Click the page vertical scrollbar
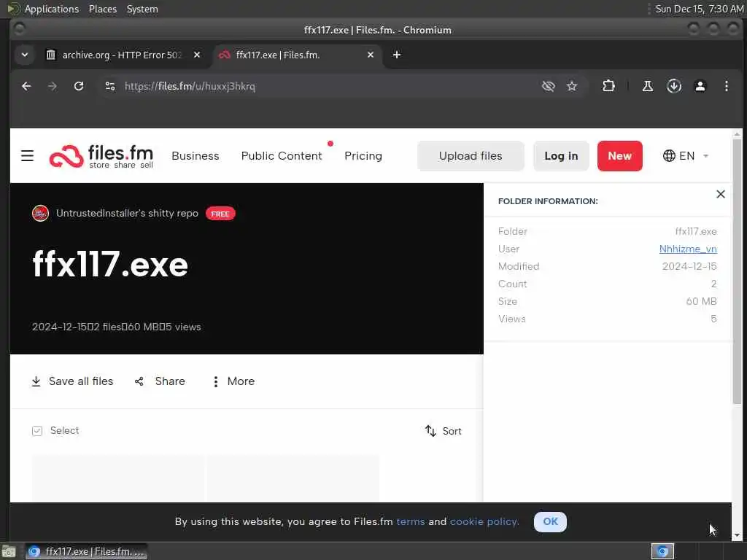 (x=737, y=271)
